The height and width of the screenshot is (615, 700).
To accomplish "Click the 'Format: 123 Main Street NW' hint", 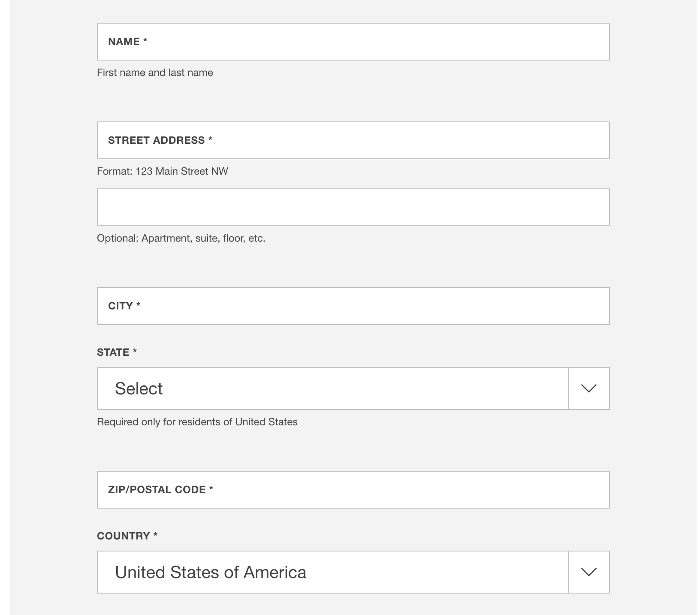I will point(162,171).
